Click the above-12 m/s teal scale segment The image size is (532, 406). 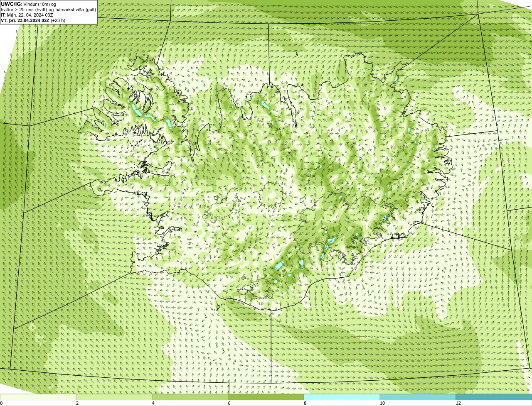point(494,397)
